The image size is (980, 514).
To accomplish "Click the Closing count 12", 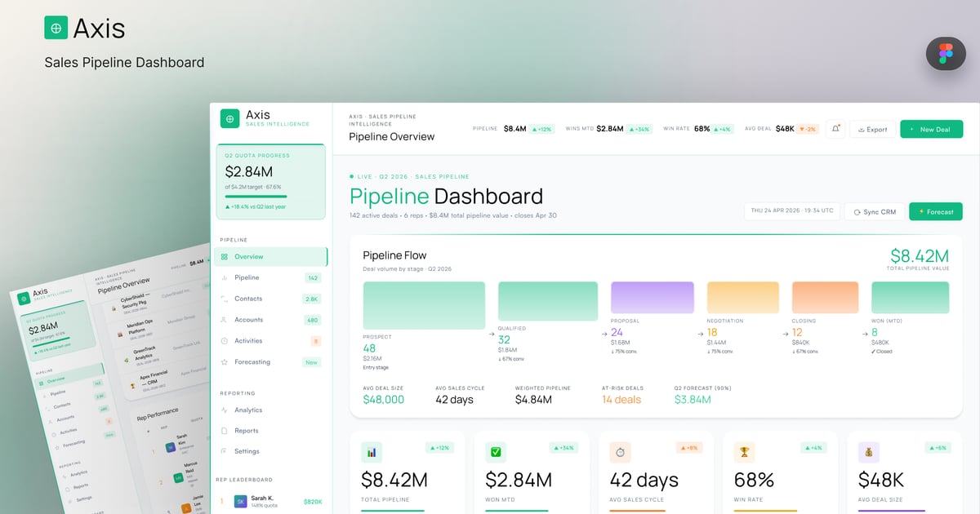I will (797, 332).
